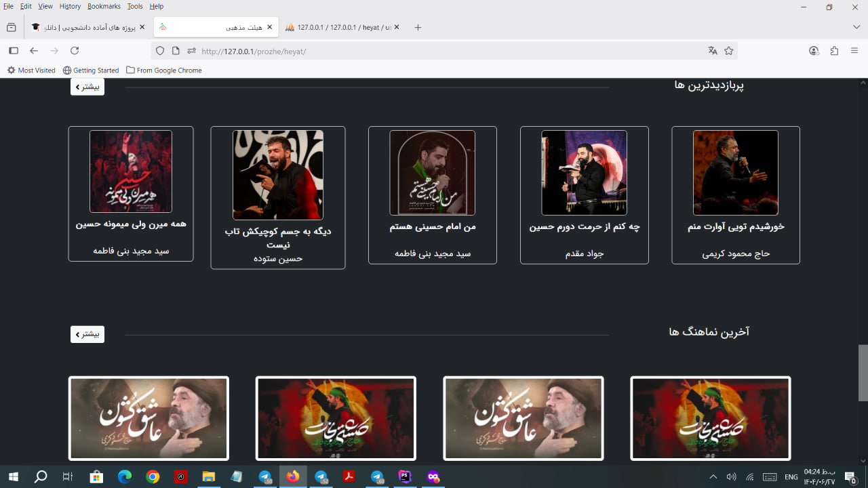The image size is (868, 488).
Task: Toggle the sidebar panel icon
Action: (x=14, y=51)
